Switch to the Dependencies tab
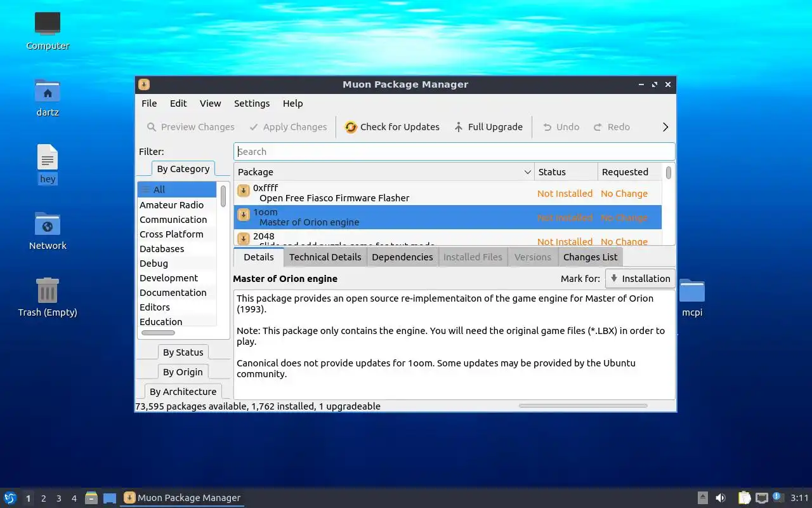The width and height of the screenshot is (812, 508). click(x=402, y=257)
